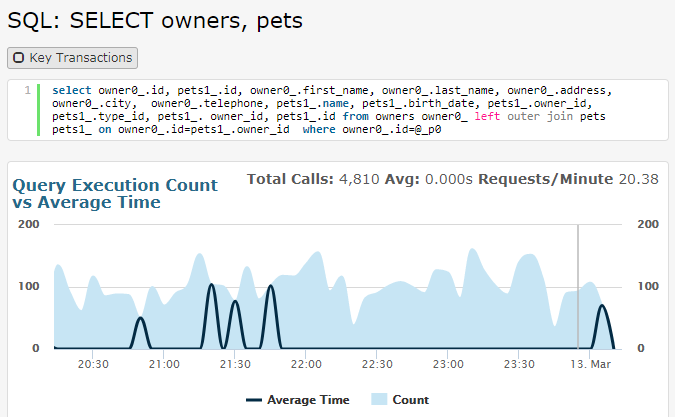
Task: Click the right axis 100 label
Action: [648, 286]
